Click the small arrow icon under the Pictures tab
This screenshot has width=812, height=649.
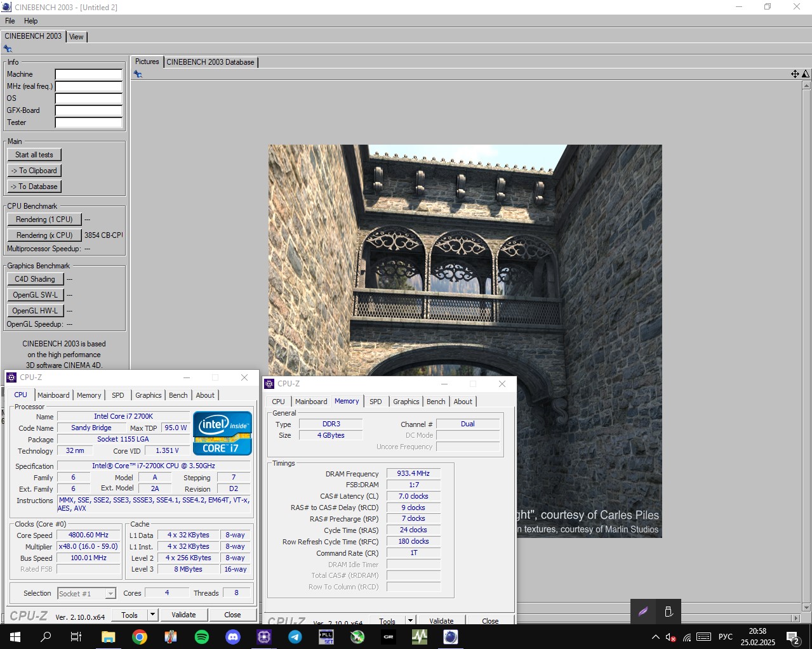pos(138,74)
